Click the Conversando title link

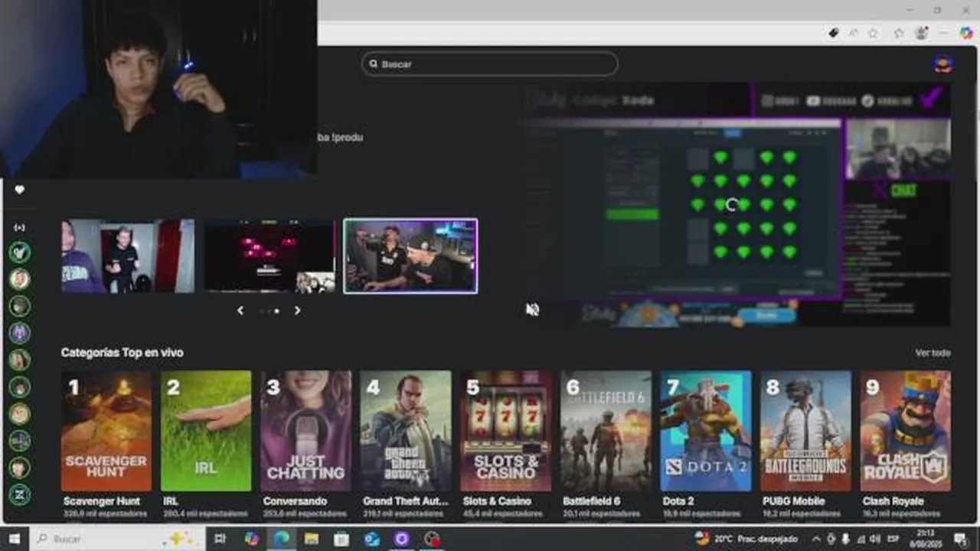295,501
